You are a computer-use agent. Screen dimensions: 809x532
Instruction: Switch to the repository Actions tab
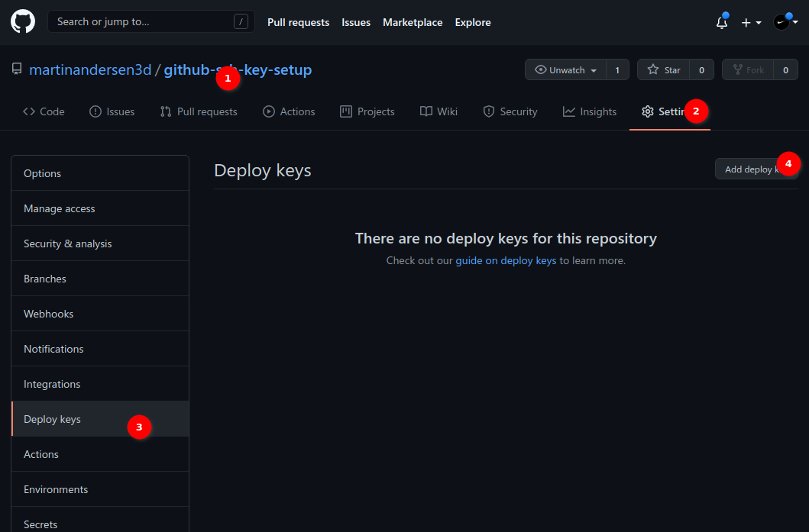point(289,111)
